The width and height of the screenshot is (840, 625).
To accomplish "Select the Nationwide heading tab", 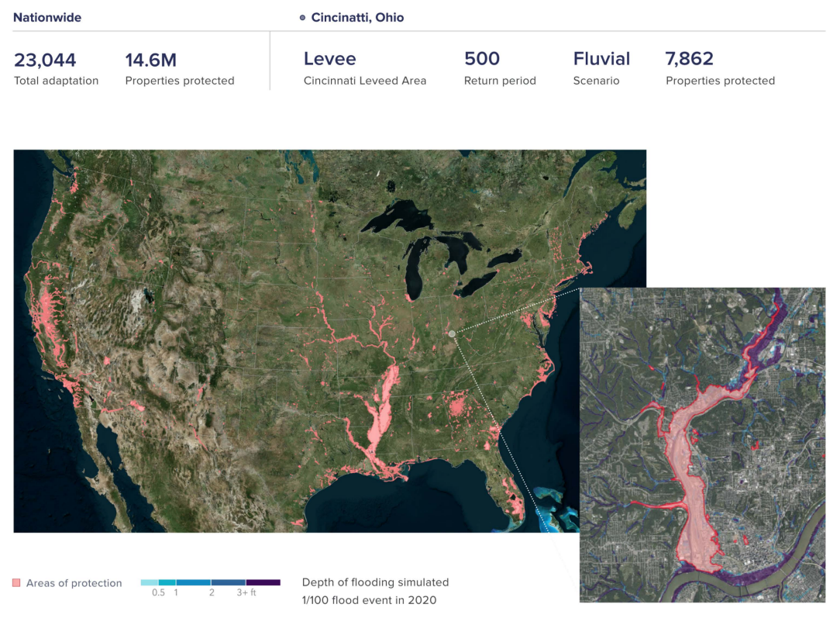I will (x=47, y=17).
